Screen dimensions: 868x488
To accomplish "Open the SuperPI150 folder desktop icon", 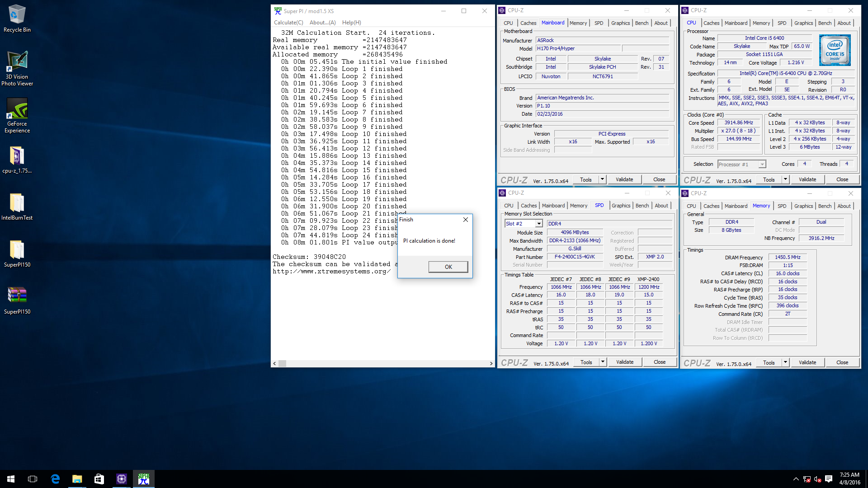I will (17, 254).
